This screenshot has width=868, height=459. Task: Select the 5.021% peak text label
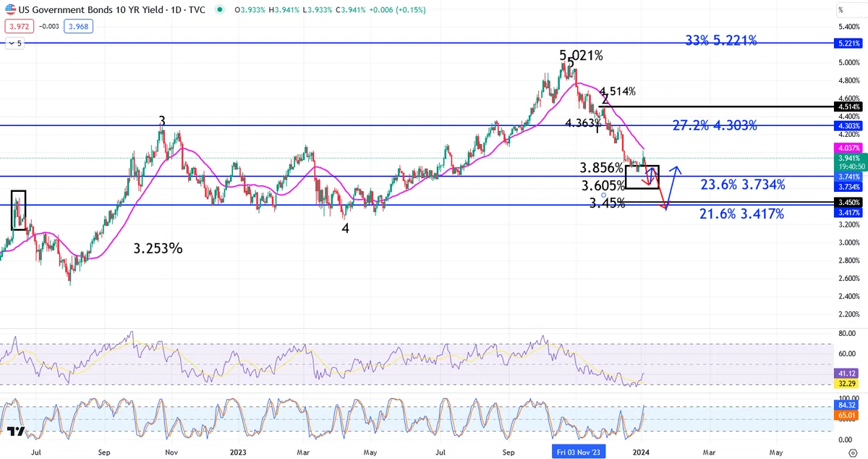point(581,55)
